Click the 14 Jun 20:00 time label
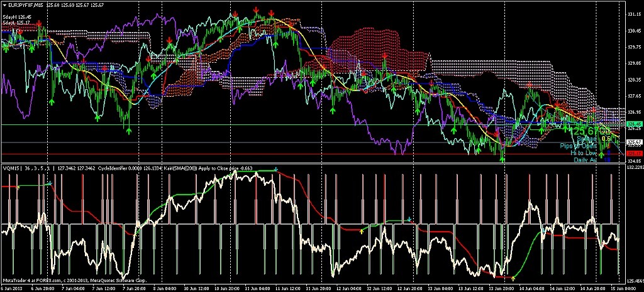The image size is (644, 292). (x=592, y=289)
